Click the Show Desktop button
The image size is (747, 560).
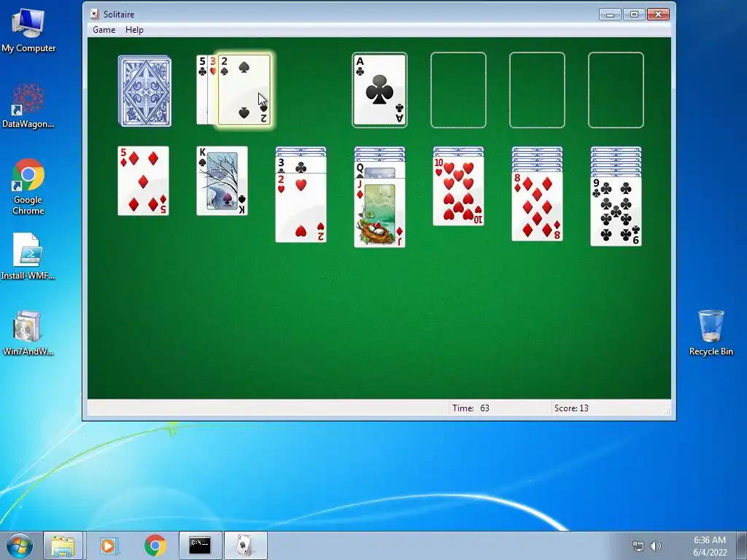click(743, 545)
